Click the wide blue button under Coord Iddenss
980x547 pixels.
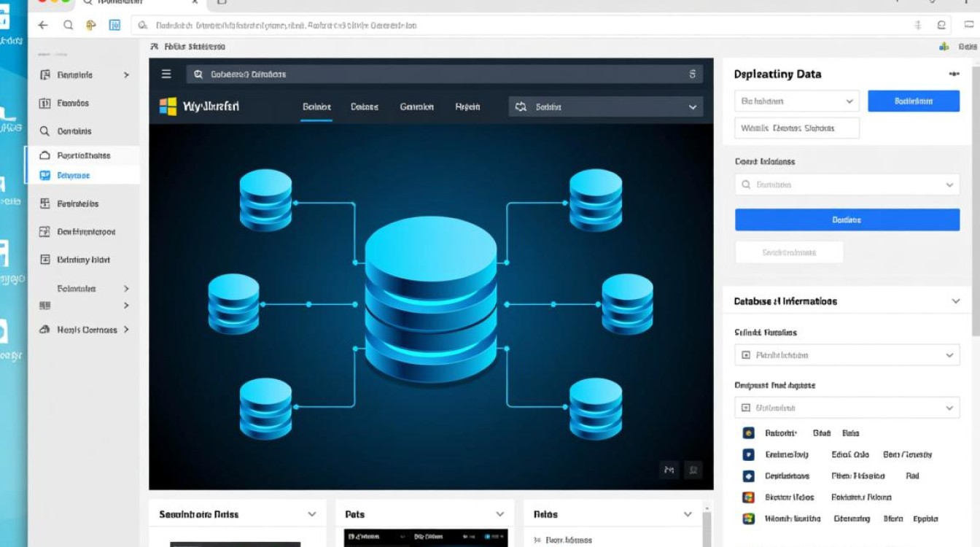pyautogui.click(x=847, y=220)
